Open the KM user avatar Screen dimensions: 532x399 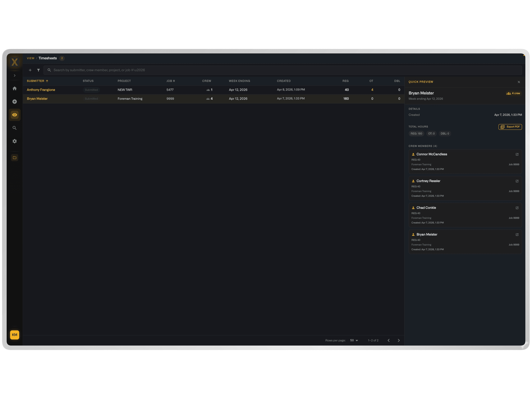coord(15,335)
